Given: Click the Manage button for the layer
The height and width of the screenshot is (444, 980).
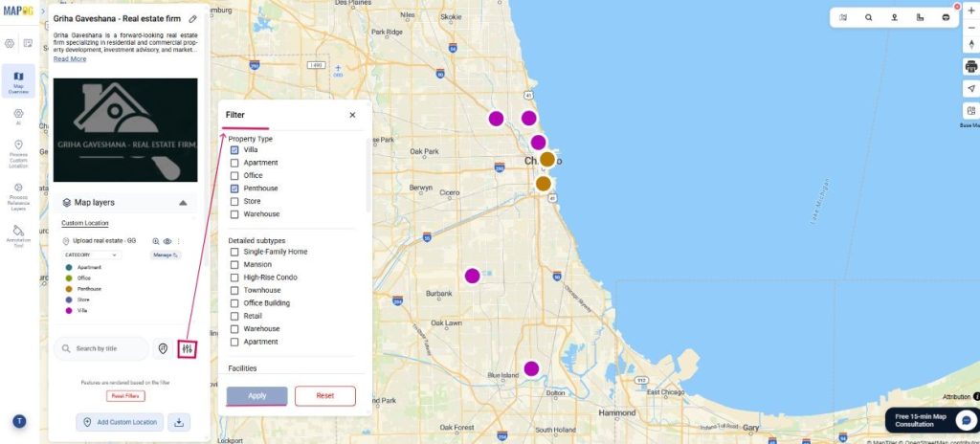Looking at the screenshot, I should (x=166, y=255).
